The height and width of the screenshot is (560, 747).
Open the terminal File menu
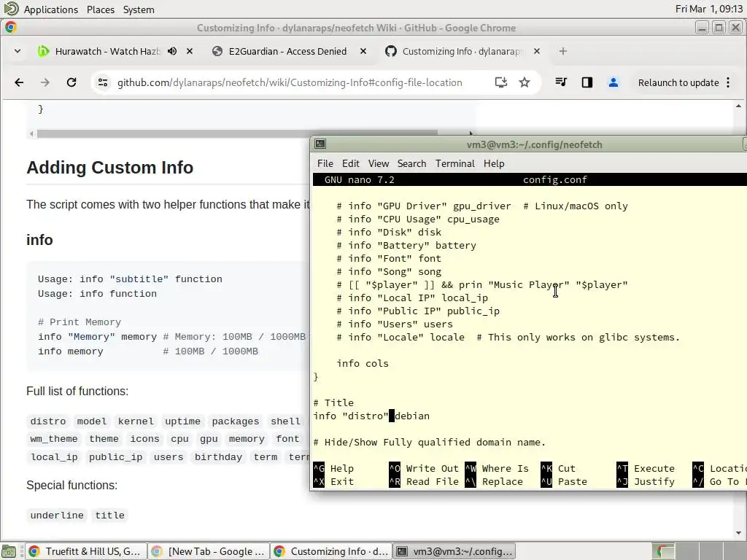coord(325,163)
